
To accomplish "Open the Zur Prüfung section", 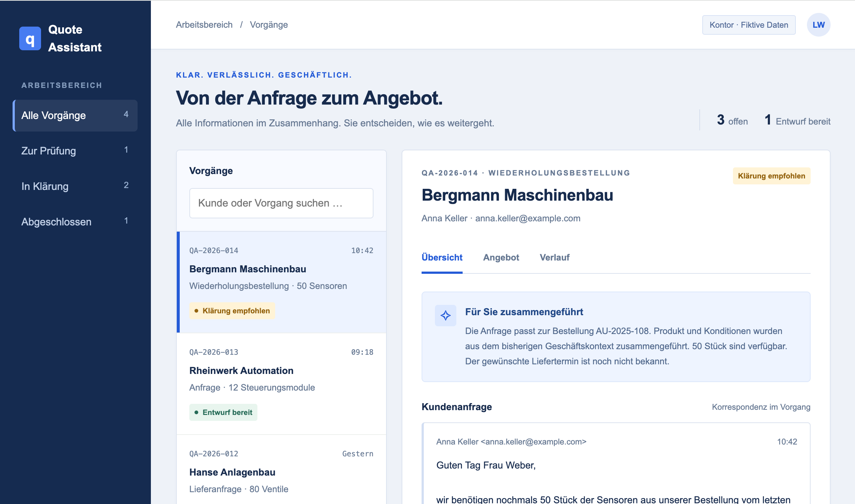I will tap(75, 151).
